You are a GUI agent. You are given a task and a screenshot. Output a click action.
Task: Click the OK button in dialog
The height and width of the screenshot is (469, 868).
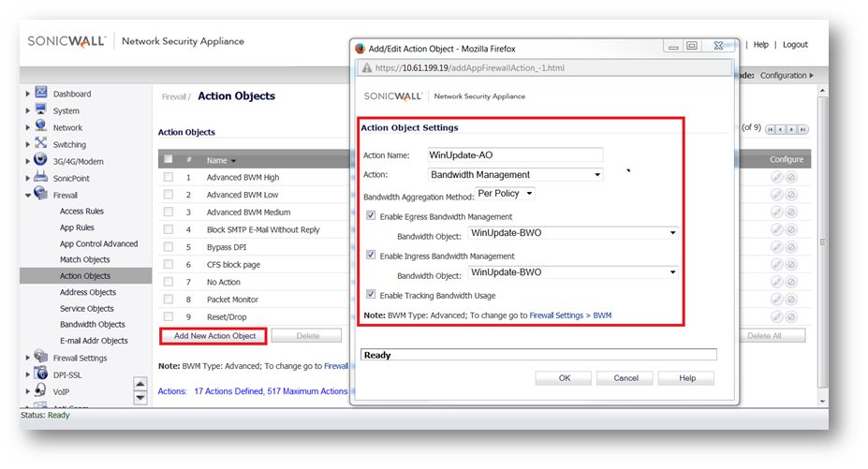(x=564, y=378)
